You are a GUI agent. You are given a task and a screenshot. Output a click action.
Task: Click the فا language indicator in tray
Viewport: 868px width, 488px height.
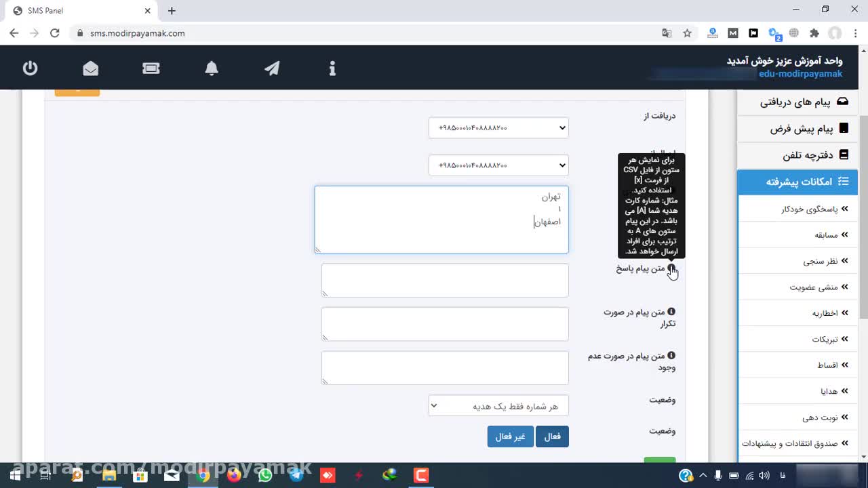click(783, 475)
